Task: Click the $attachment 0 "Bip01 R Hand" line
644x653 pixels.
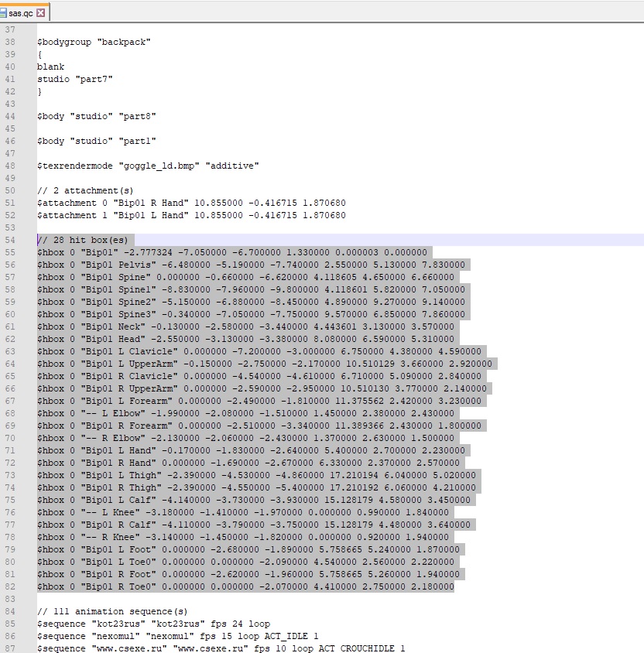Action: click(x=191, y=203)
